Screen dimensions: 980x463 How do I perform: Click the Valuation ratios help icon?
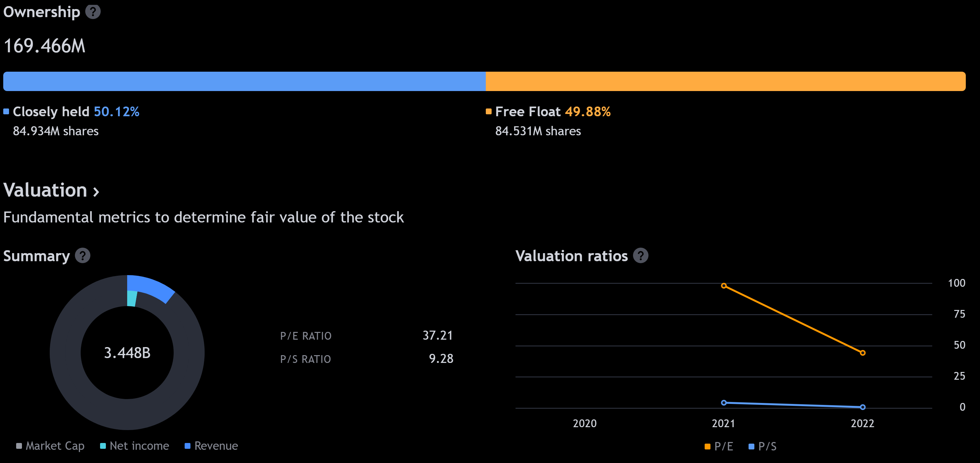[x=641, y=256]
